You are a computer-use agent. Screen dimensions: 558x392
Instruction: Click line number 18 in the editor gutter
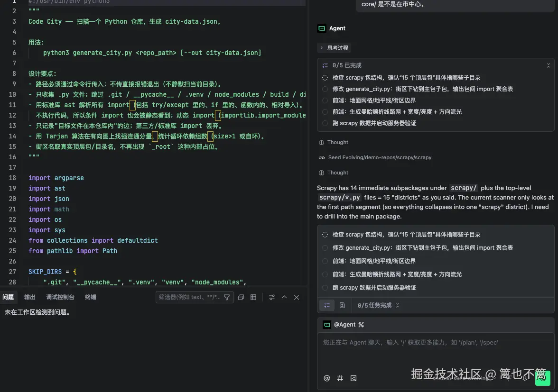[x=12, y=178]
